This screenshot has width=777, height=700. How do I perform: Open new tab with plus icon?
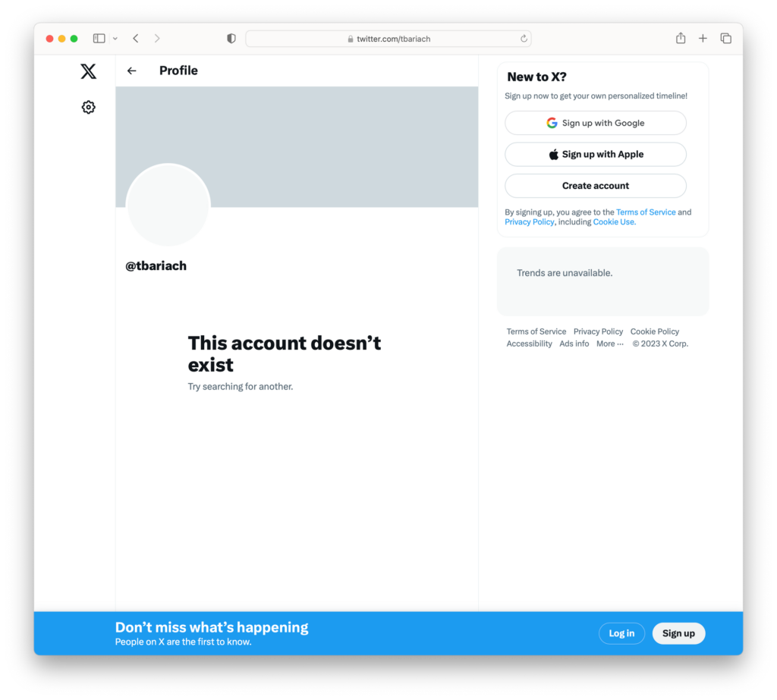coord(703,38)
